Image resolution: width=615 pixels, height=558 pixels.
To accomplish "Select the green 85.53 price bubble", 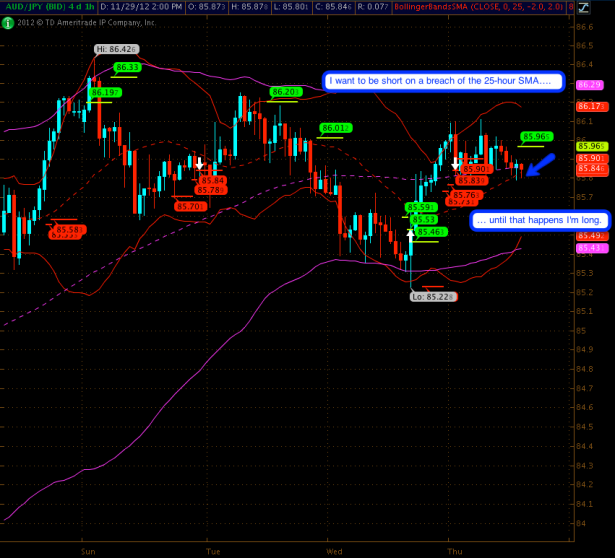I will tap(424, 220).
